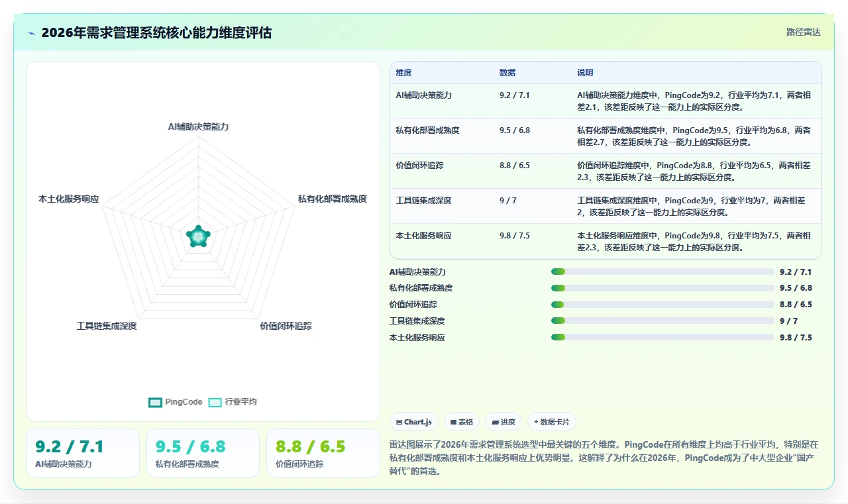Click the PingCode legend color box
This screenshot has width=848, height=504.
tap(155, 402)
